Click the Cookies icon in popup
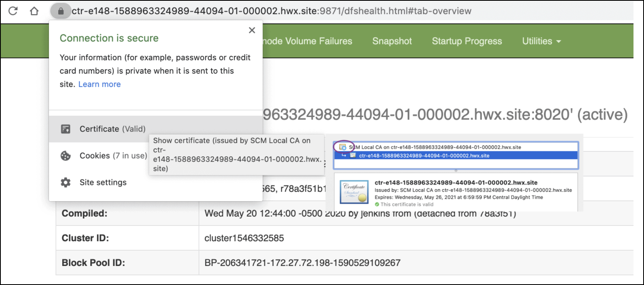 (66, 156)
